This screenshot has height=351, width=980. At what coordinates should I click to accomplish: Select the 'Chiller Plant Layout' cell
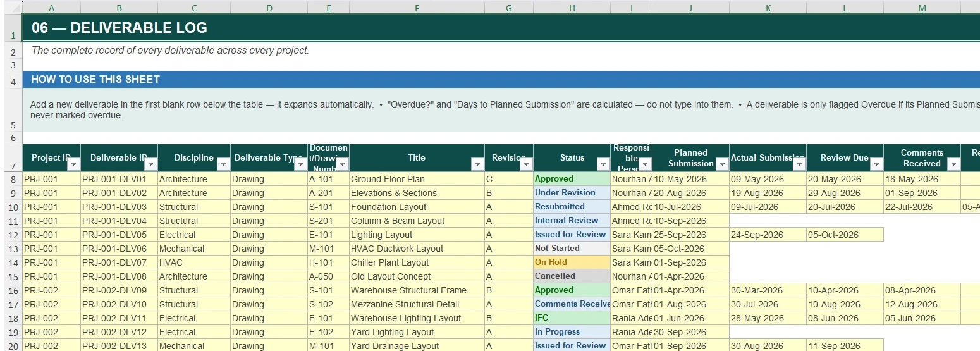click(x=417, y=262)
